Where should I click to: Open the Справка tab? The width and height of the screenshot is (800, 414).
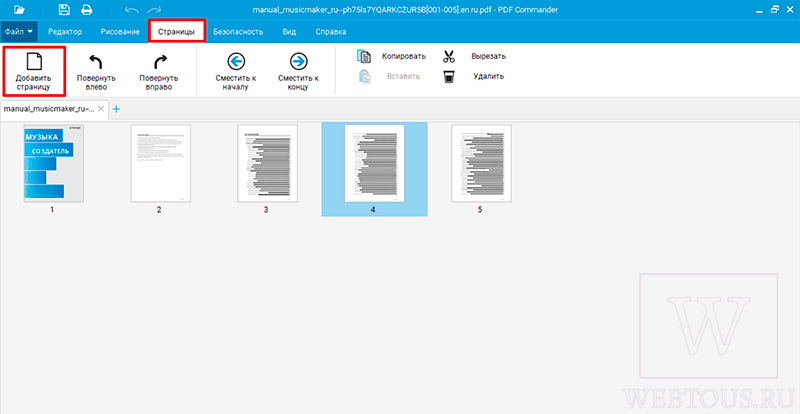tap(331, 32)
